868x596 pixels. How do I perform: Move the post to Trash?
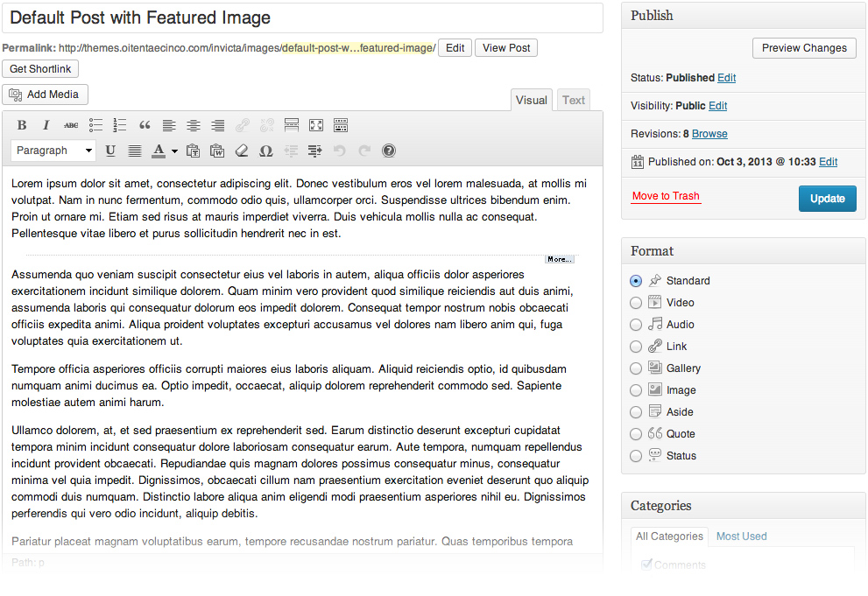[666, 196]
